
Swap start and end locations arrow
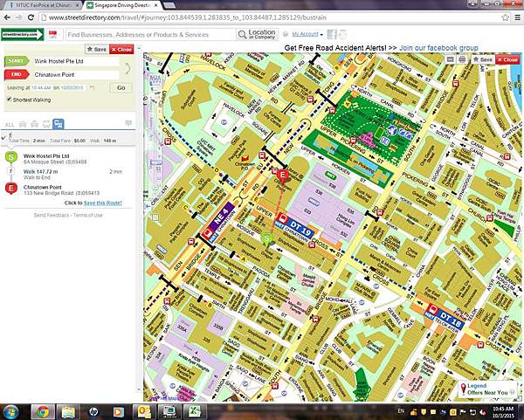[128, 68]
